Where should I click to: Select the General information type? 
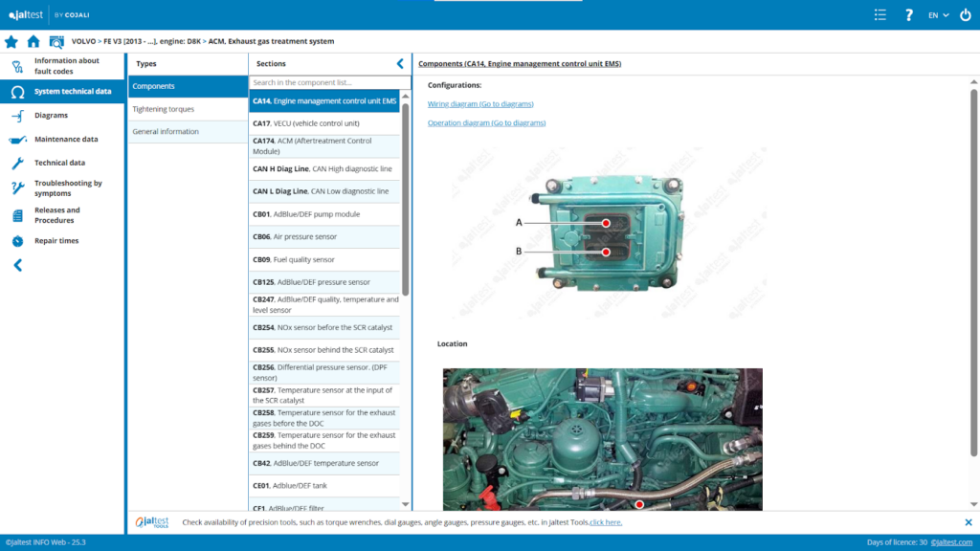tap(166, 132)
